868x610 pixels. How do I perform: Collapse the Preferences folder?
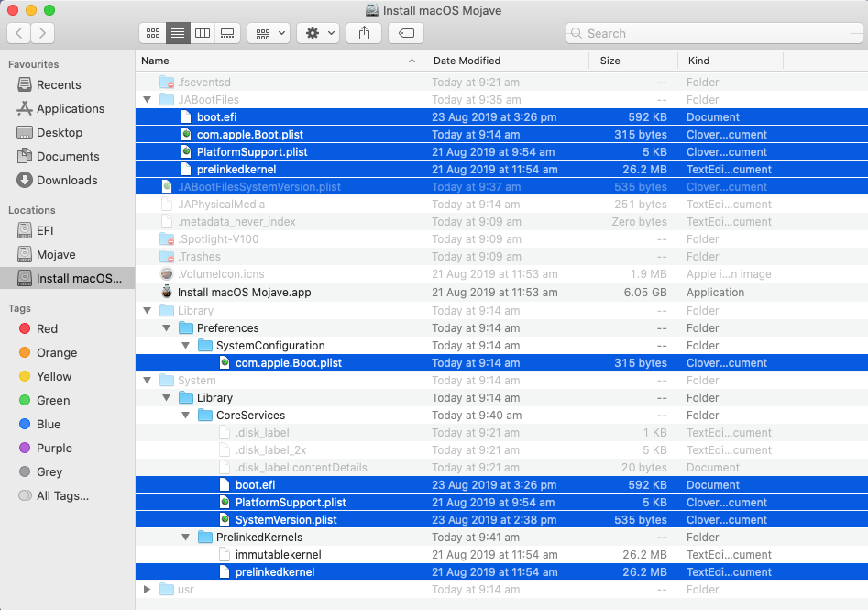coord(167,328)
